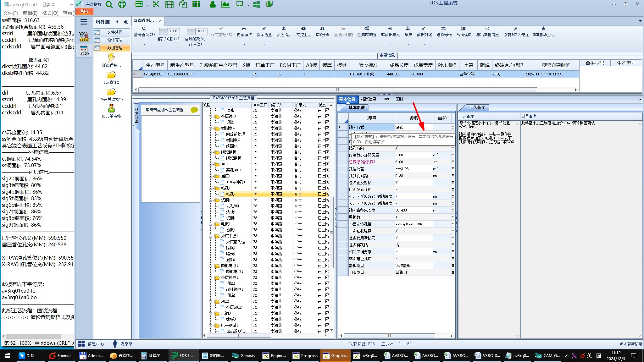Click the Nope单审核 person icon
The height and width of the screenshot is (362, 644).
[x=111, y=109]
